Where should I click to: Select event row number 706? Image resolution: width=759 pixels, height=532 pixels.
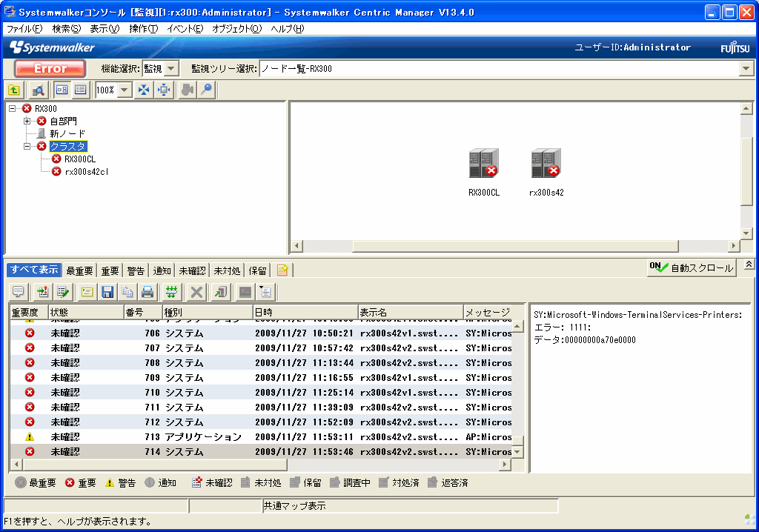click(262, 333)
